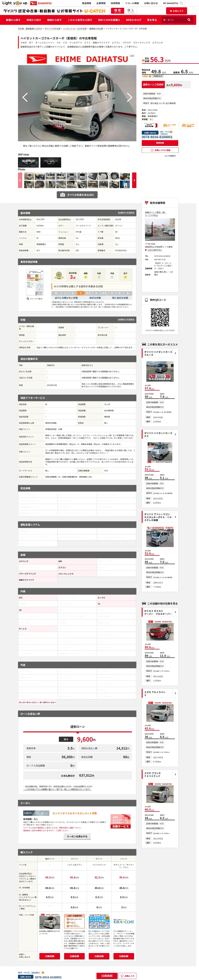Expand スズキ アルトラパン X card chevron
The image size is (199, 980).
[175, 693]
